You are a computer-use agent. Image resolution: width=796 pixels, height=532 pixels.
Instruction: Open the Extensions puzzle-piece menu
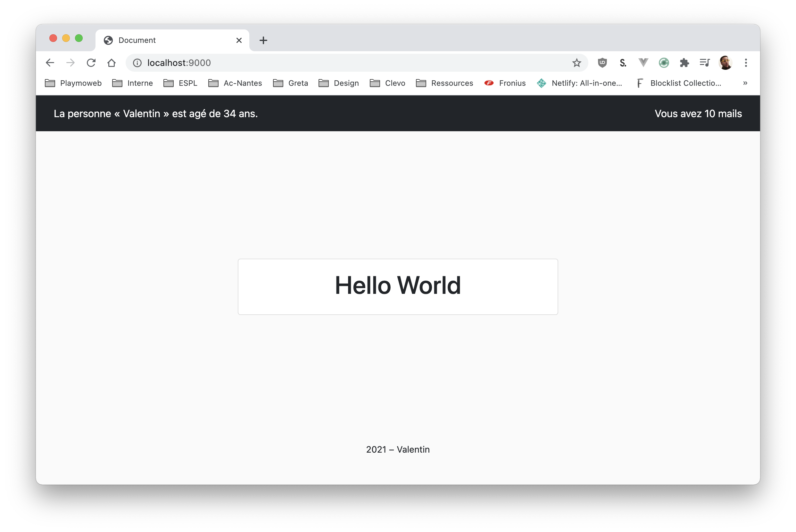(684, 63)
